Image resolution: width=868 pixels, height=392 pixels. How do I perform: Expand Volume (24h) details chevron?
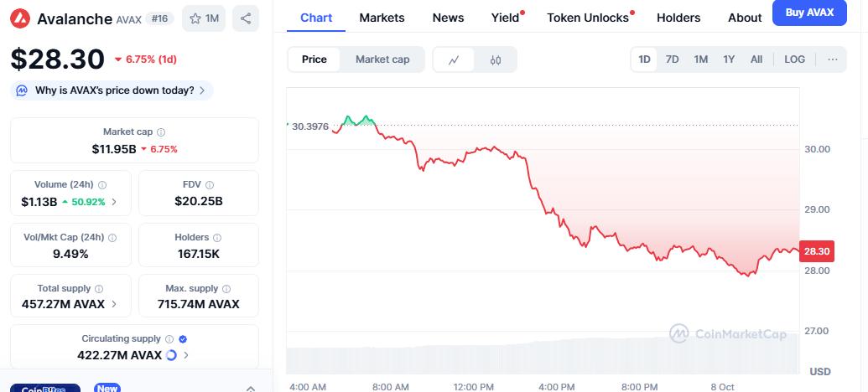point(114,202)
